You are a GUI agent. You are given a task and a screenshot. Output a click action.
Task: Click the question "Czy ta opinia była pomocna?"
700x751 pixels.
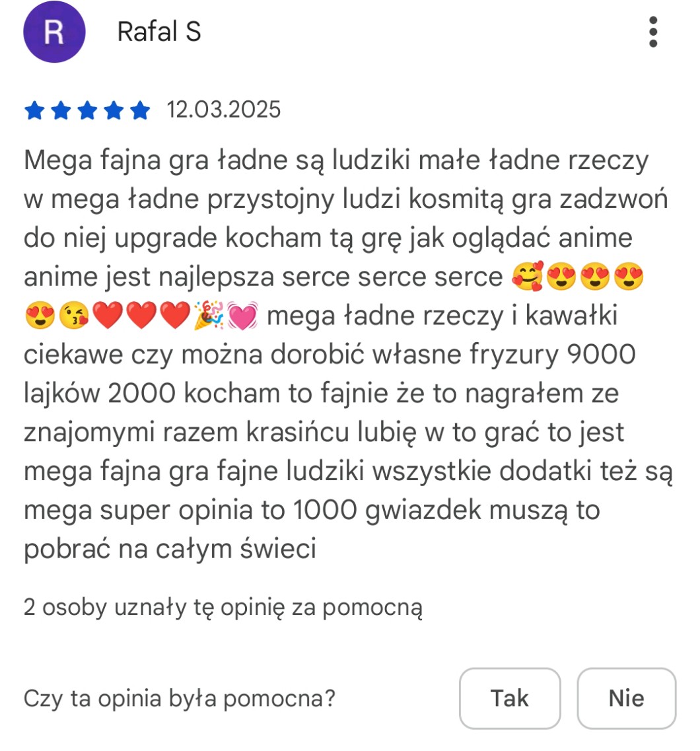click(x=180, y=698)
